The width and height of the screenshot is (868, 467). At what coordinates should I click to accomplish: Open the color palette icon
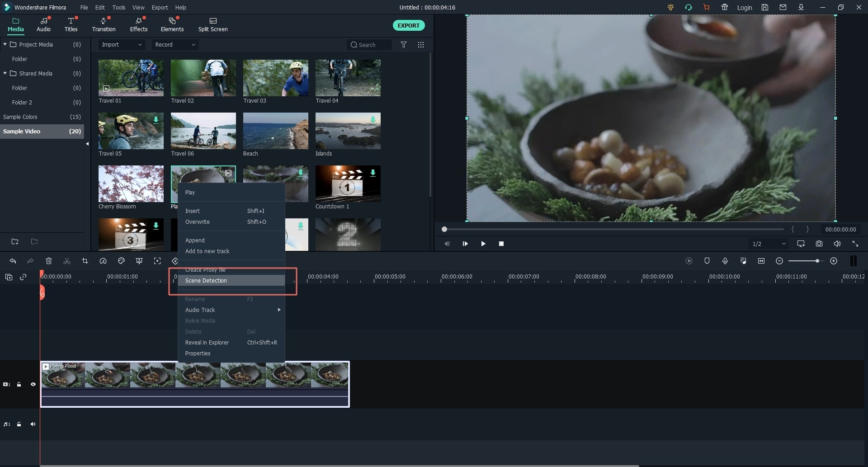(121, 261)
